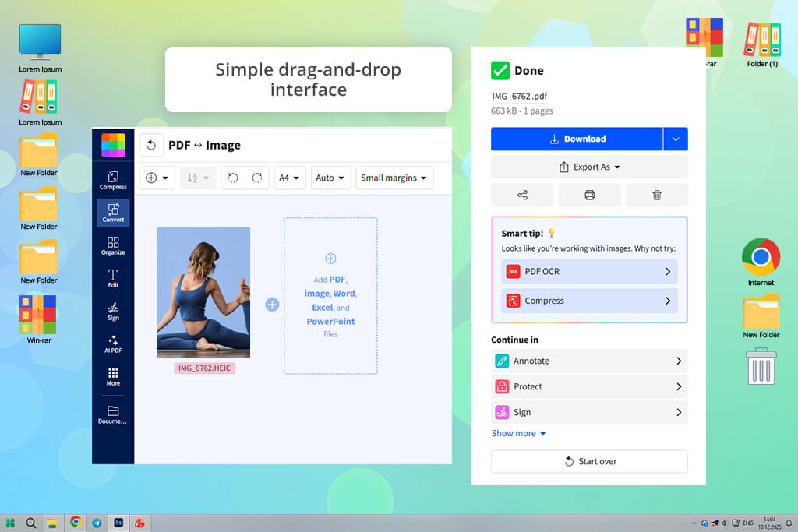Open File Explorer from the taskbar
The height and width of the screenshot is (532, 798).
[x=52, y=523]
